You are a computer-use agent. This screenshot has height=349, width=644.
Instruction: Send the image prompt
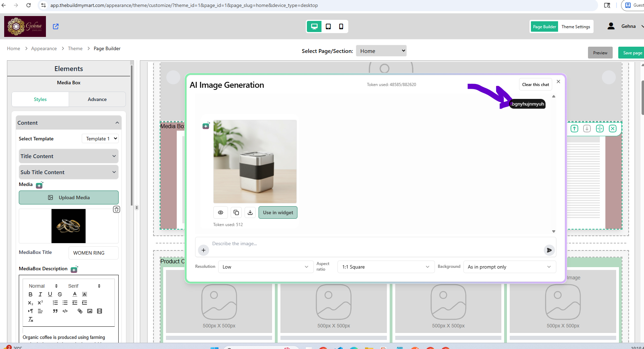coord(549,250)
